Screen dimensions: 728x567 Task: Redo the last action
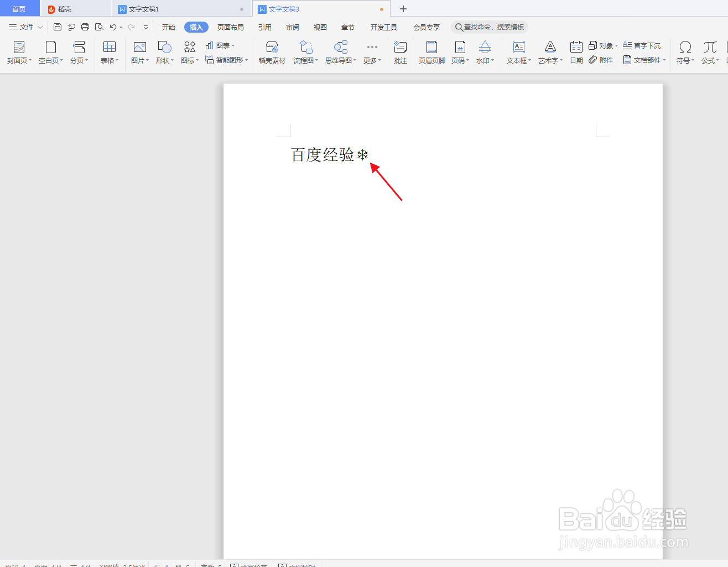point(131,27)
